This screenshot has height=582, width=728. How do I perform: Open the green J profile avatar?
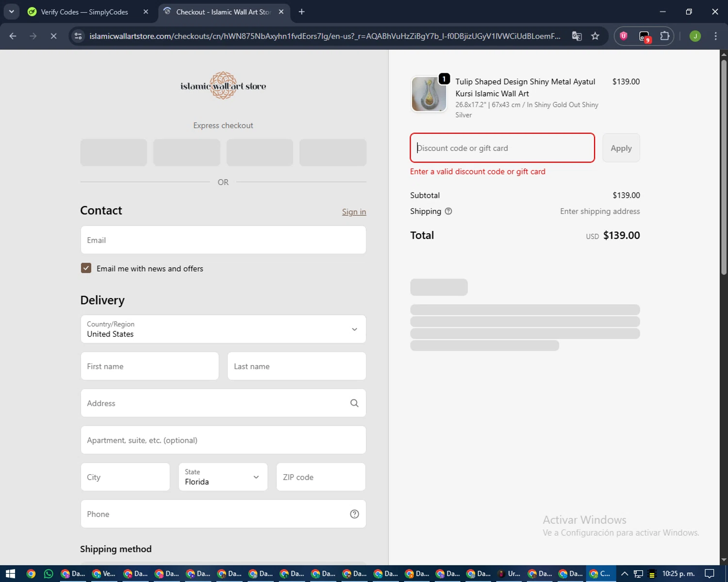click(x=695, y=36)
